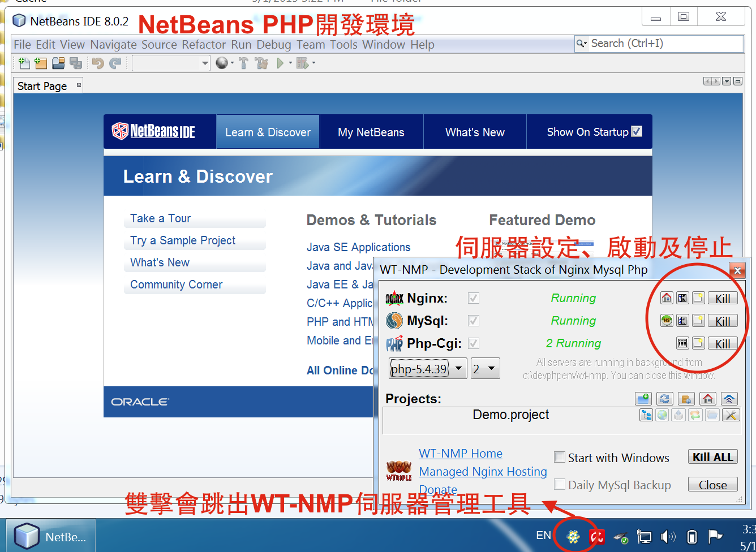Open the Php-Cgi log note icon
Screen dimensions: 756x552
point(698,343)
